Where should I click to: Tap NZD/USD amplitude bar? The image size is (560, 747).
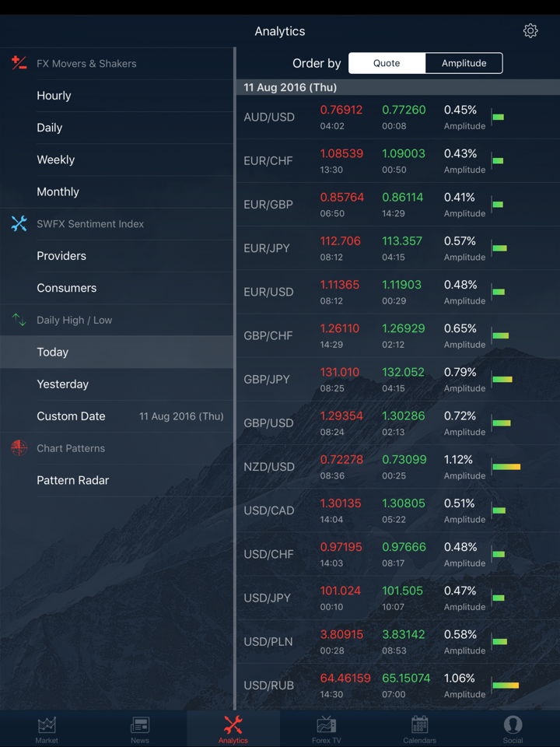coord(506,467)
